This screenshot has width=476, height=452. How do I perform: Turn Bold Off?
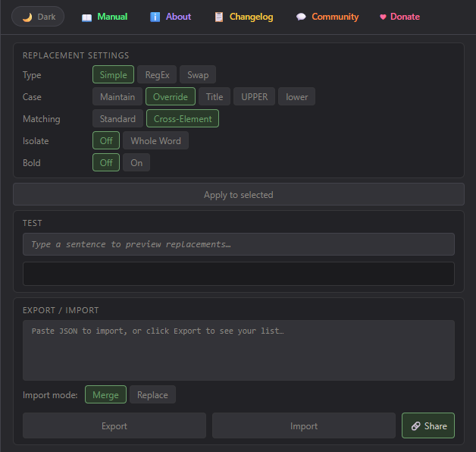click(x=106, y=162)
